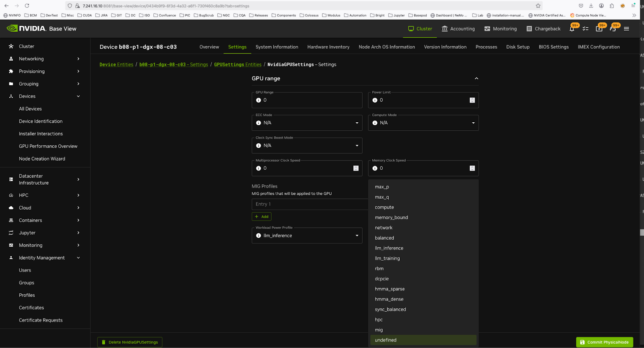Click info icon in Power Limit field
The width and height of the screenshot is (644, 348).
[x=375, y=100]
